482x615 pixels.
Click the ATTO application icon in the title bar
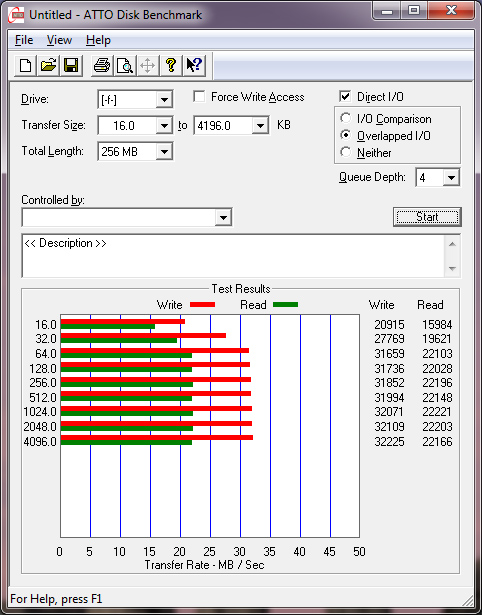17,15
